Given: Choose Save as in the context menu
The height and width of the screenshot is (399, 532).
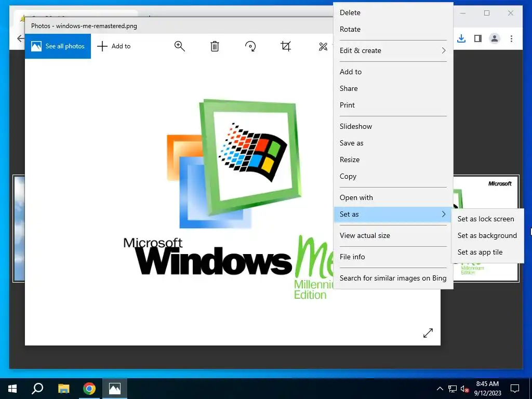Looking at the screenshot, I should tap(393, 143).
